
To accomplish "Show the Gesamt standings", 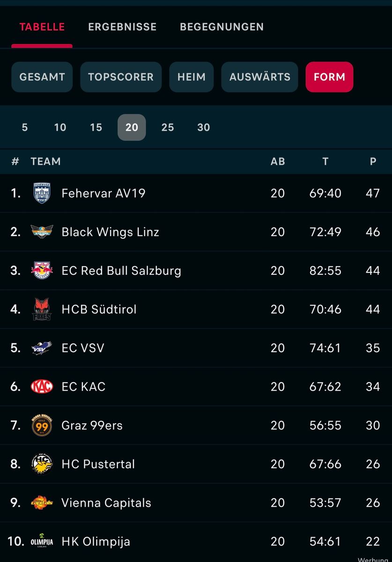I will pos(42,77).
